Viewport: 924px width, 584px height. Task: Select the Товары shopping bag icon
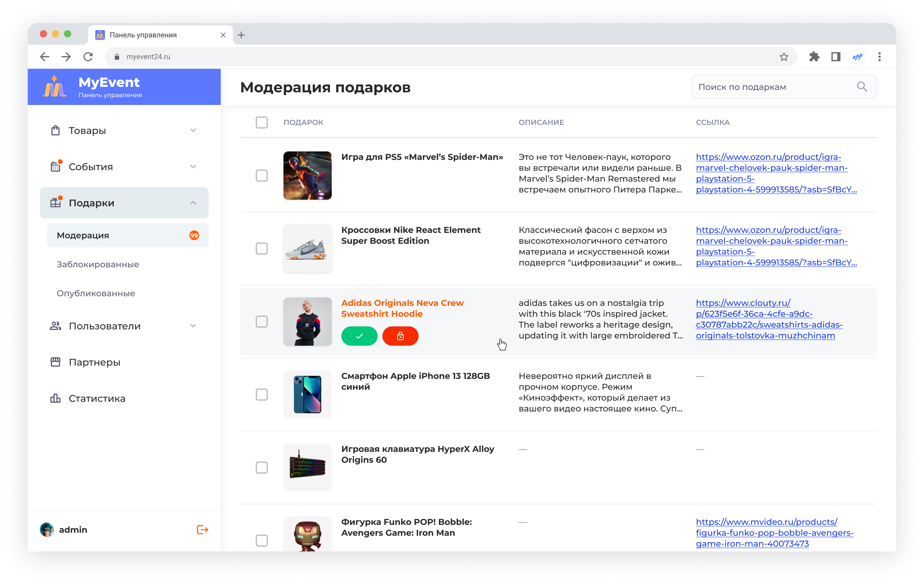tap(55, 130)
